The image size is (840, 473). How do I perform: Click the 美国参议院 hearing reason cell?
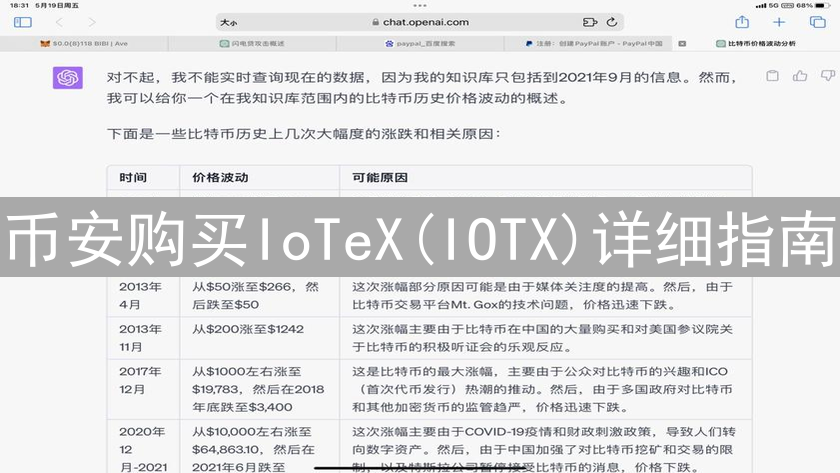pyautogui.click(x=545, y=338)
